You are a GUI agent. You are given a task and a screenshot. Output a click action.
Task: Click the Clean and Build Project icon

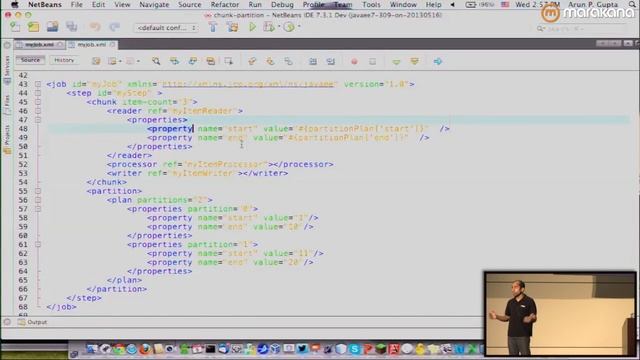click(x=233, y=27)
